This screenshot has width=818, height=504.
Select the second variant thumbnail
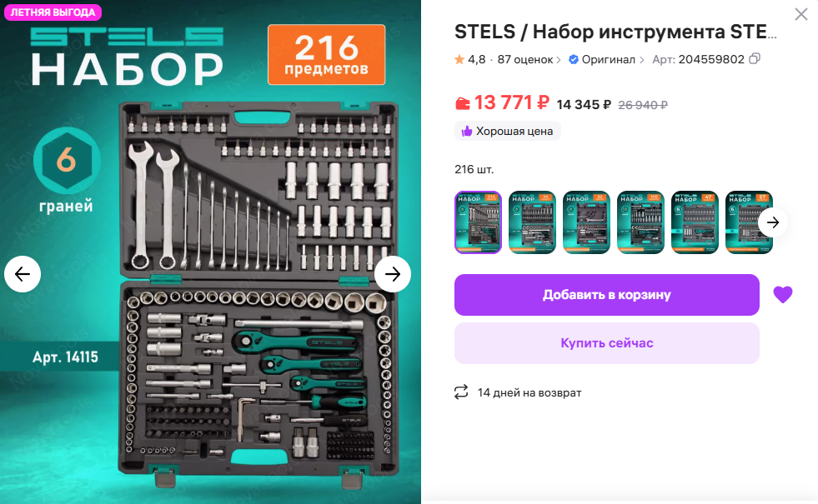(532, 222)
